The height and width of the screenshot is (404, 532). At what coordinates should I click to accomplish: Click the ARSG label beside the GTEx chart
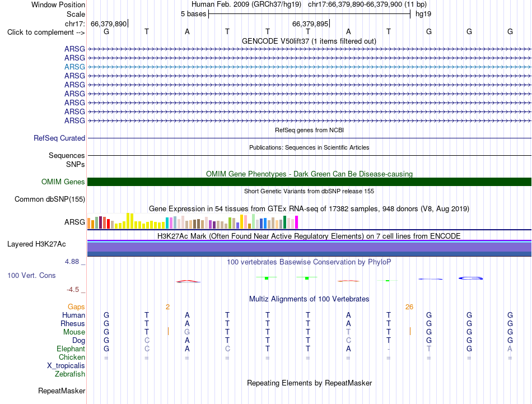pyautogui.click(x=74, y=222)
